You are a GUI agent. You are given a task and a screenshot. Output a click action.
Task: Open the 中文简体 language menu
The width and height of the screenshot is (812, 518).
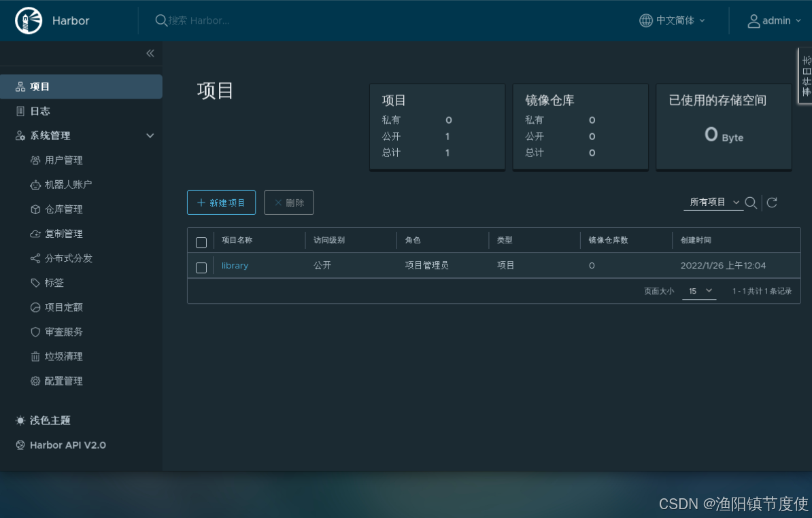(x=672, y=20)
